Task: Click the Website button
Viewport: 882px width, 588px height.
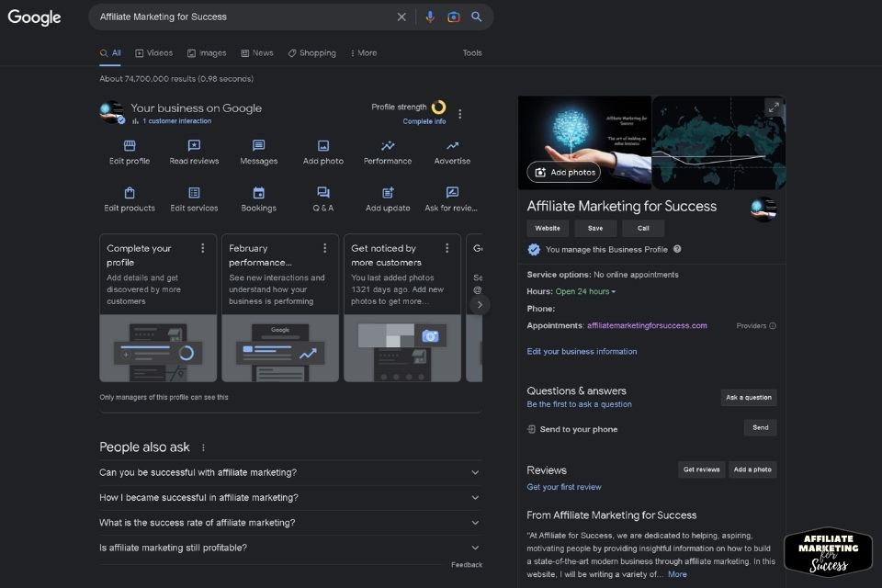Action: click(x=548, y=229)
